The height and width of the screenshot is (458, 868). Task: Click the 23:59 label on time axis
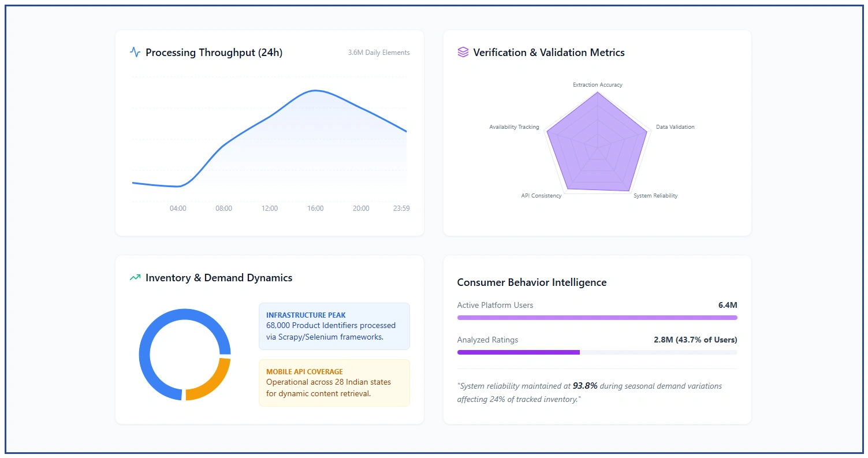point(401,208)
